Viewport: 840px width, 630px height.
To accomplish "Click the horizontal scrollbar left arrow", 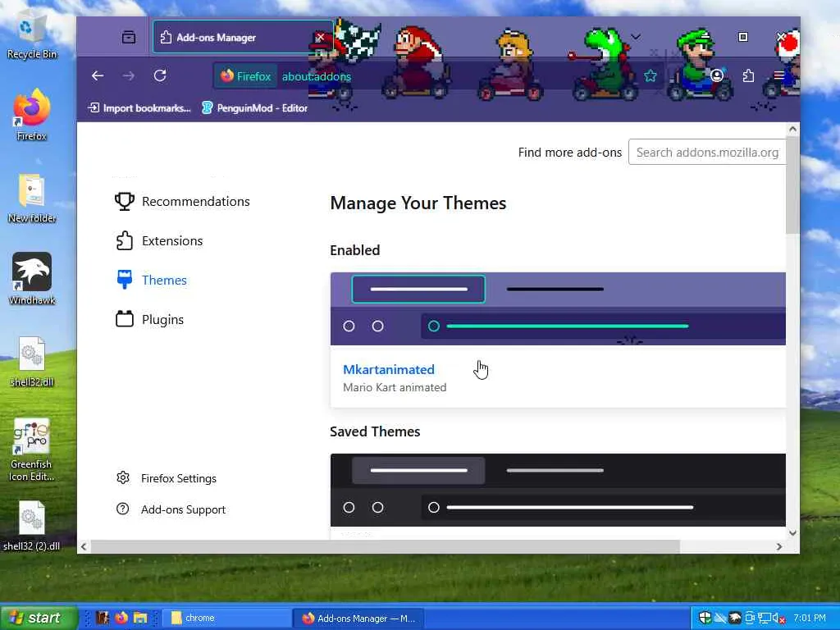I will pos(84,546).
